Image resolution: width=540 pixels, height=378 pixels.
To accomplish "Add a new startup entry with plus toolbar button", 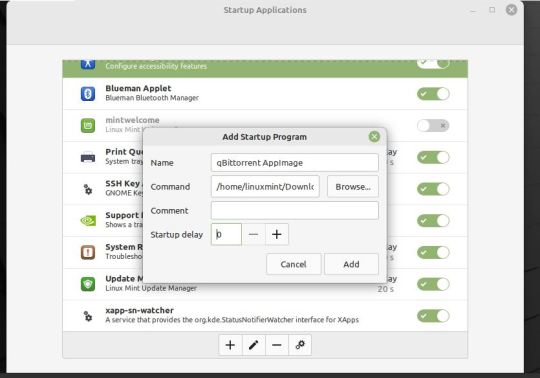I will (x=230, y=345).
